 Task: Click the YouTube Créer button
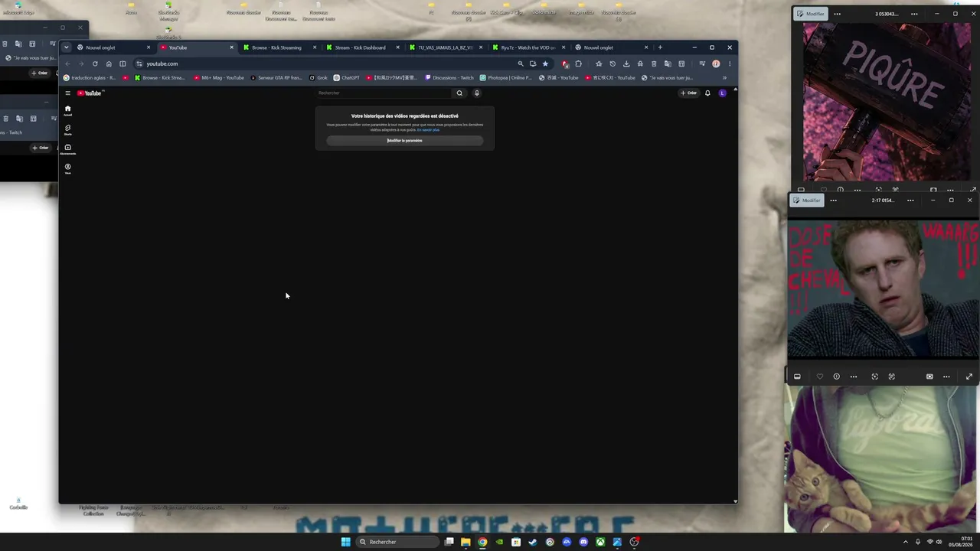click(x=689, y=93)
